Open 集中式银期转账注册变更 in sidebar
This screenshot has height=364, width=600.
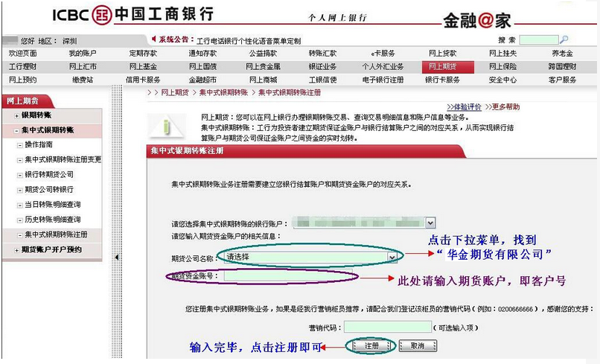point(63,159)
